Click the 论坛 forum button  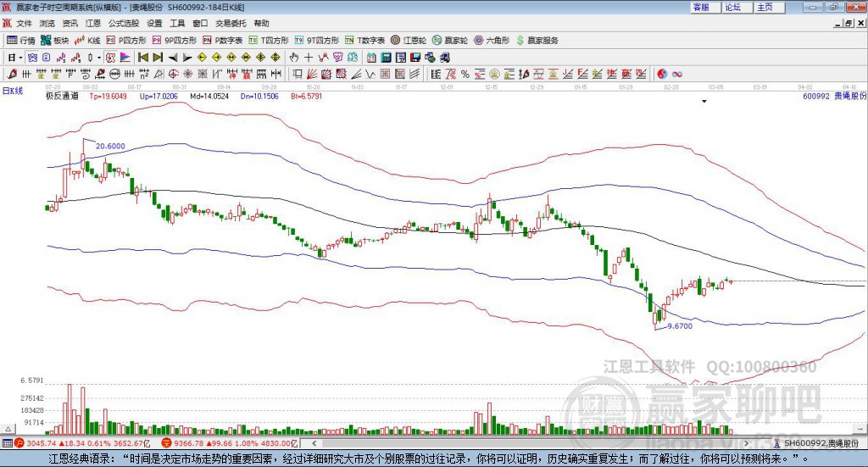pyautogui.click(x=737, y=7)
